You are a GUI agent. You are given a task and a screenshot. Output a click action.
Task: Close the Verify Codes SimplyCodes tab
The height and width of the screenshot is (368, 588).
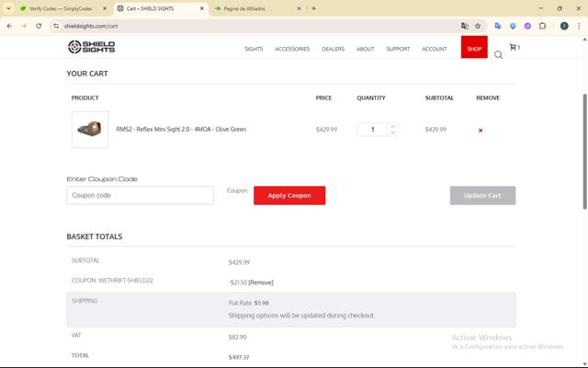105,8
